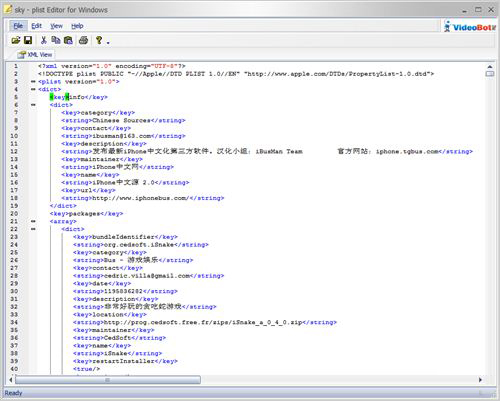Click the Print toolbar icon
Screen dimensions: 500x401
[83, 40]
